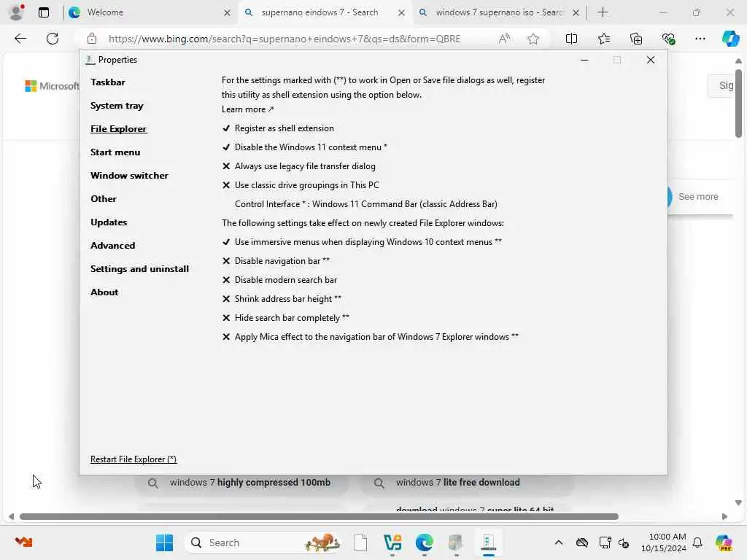
Task: Click See more on the Bing page
Action: point(698,197)
